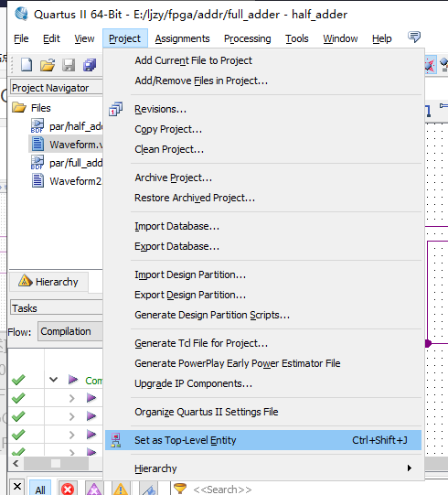The height and width of the screenshot is (495, 448).
Task: Open the File menu
Action: [x=21, y=38]
